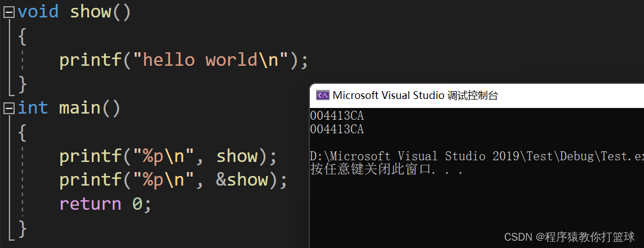Image resolution: width=644 pixels, height=248 pixels.
Task: Click the 'return 0;' statement
Action: (105, 204)
